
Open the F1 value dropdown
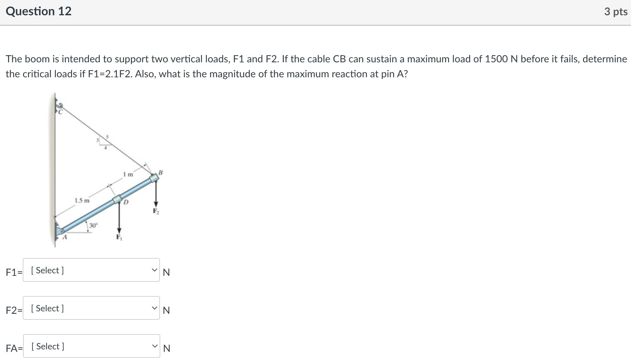[91, 271]
